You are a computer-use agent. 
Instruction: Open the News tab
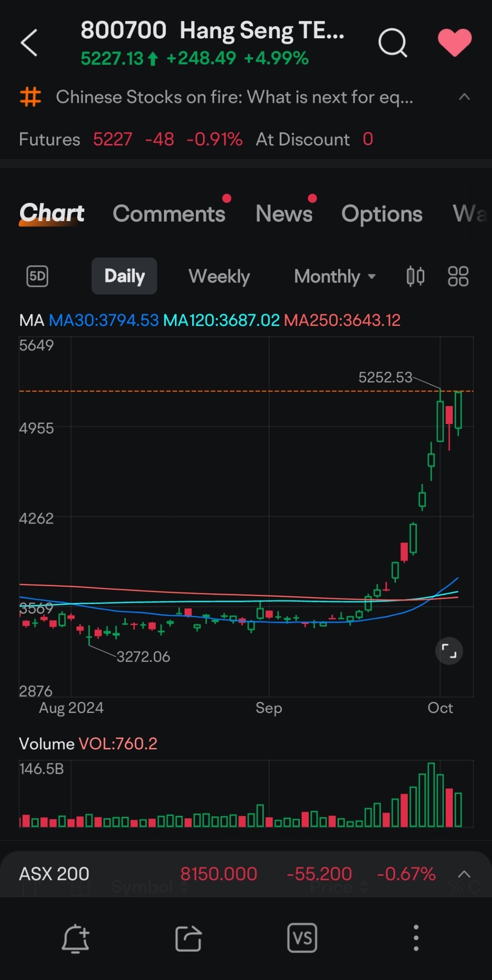pos(284,213)
